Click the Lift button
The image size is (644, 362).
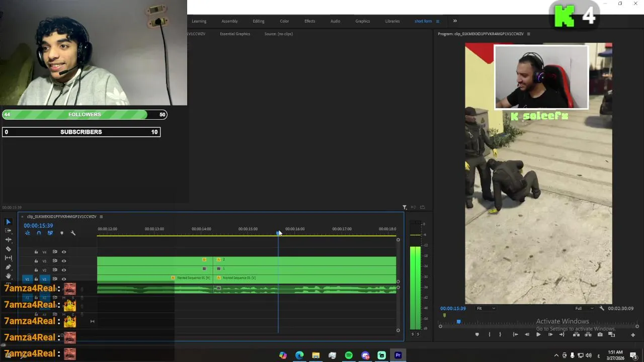[x=576, y=334]
